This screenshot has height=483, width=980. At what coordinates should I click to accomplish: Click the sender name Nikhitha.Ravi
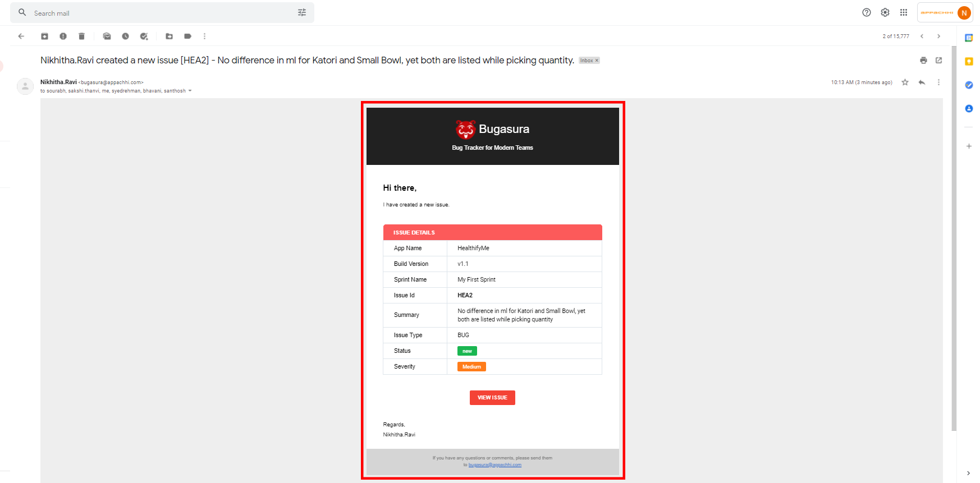[58, 82]
